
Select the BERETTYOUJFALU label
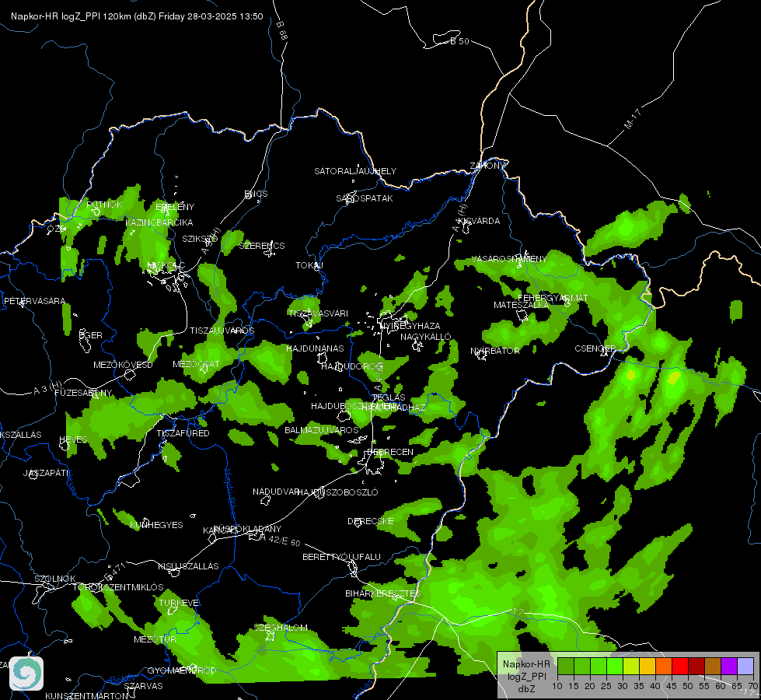pyautogui.click(x=342, y=557)
